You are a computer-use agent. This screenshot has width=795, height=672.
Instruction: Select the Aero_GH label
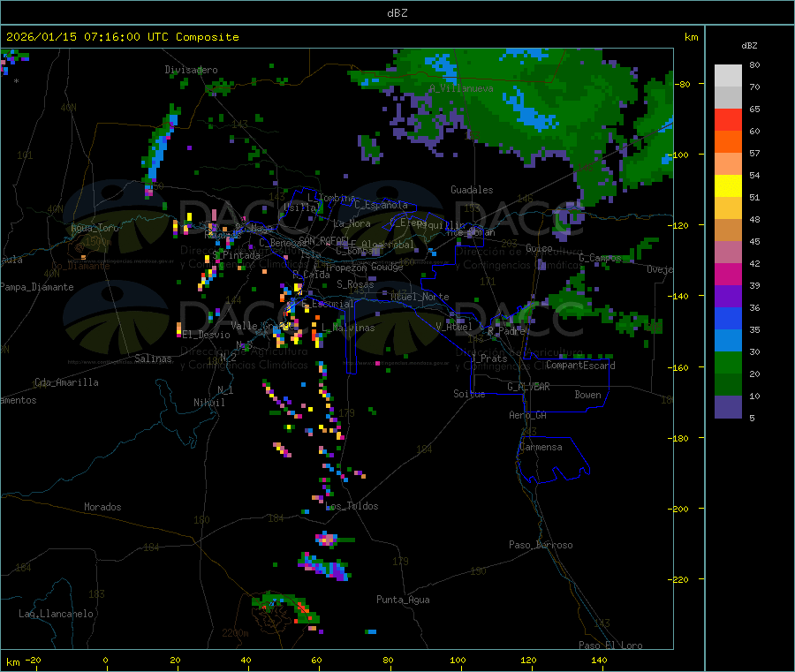pos(527,416)
